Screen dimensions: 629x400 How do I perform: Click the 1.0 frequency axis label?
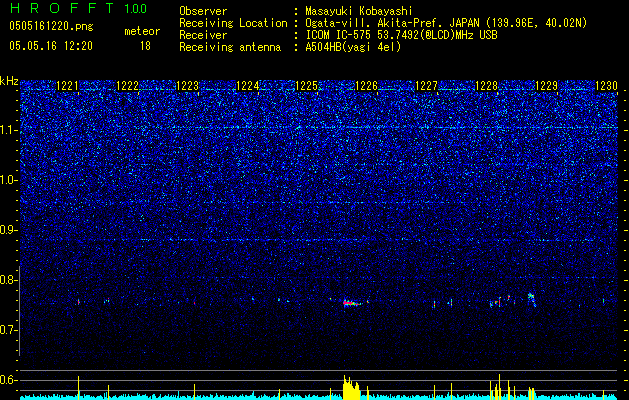pyautogui.click(x=9, y=180)
